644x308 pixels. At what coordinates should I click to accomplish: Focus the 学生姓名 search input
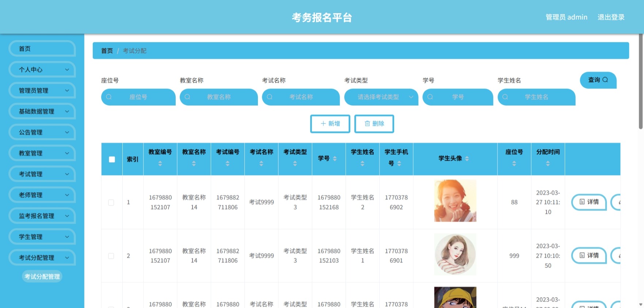point(536,97)
